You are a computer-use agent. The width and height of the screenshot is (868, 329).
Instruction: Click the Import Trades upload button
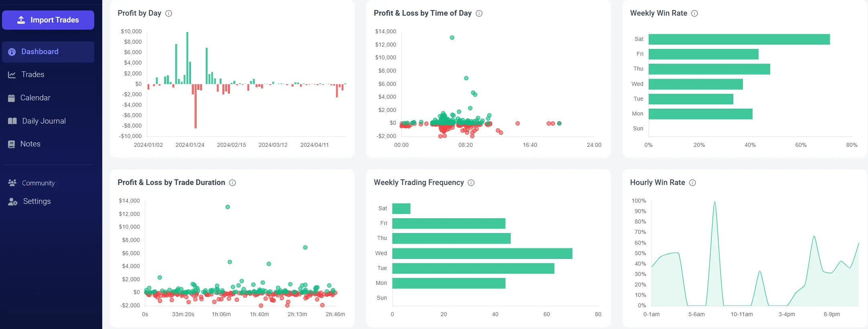click(48, 20)
